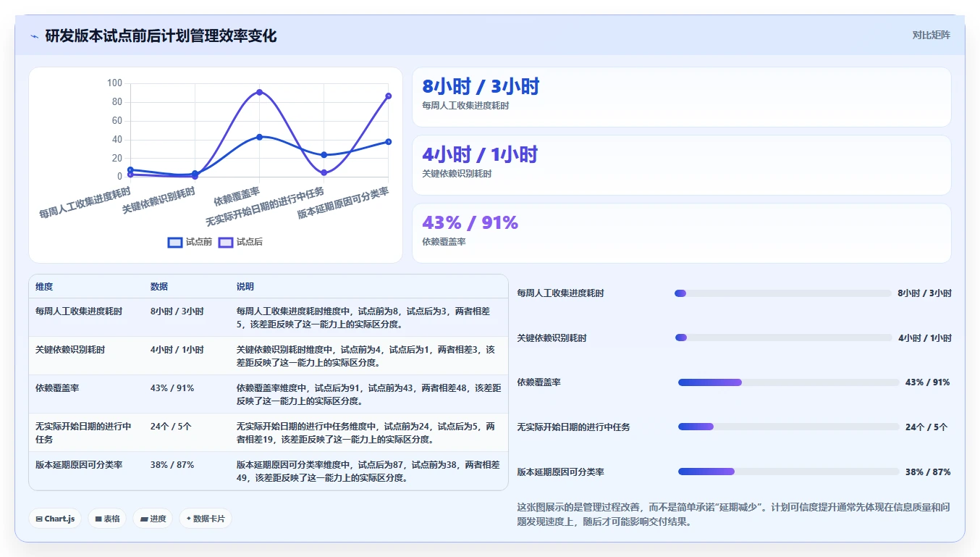Click the 8小时 / 3小时 stat card value
The image size is (980, 557).
[x=481, y=87]
